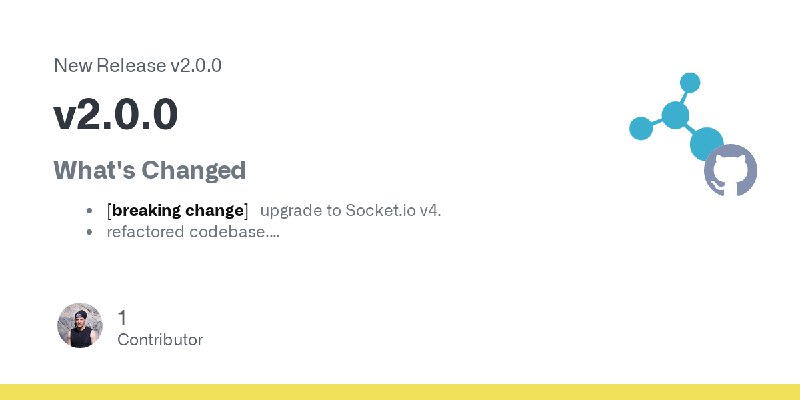Viewport: 800px width, 400px height.
Task: Click the GitHub Octocat logo icon
Action: [730, 170]
